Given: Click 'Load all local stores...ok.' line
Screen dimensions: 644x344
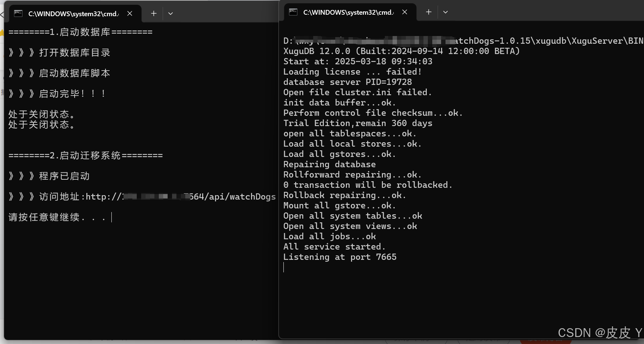Looking at the screenshot, I should pos(353,144).
